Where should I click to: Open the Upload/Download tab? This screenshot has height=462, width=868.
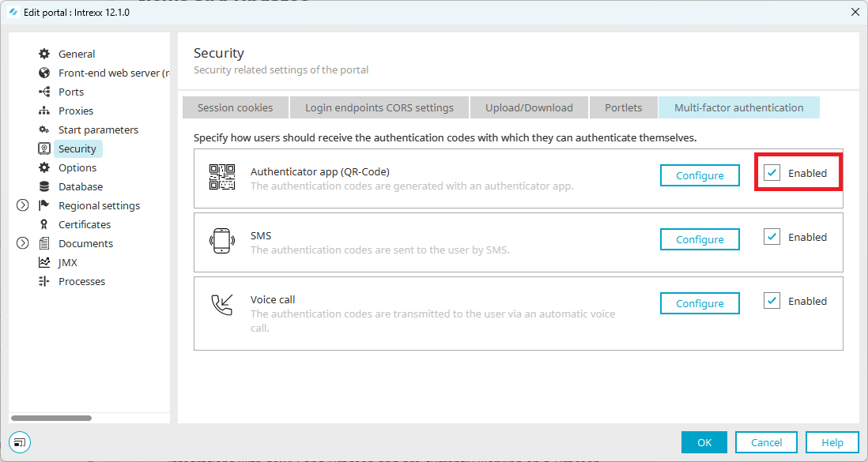529,107
